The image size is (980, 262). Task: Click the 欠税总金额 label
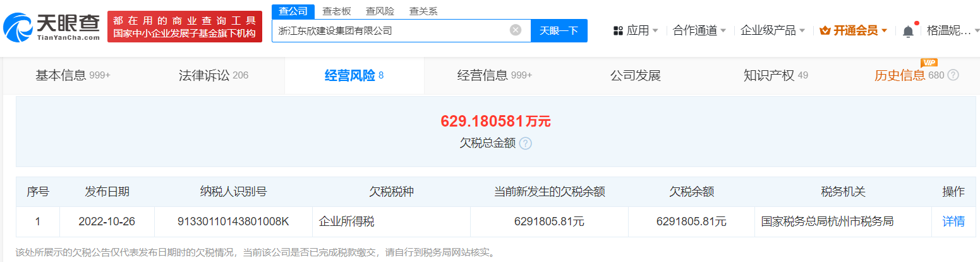point(487,144)
